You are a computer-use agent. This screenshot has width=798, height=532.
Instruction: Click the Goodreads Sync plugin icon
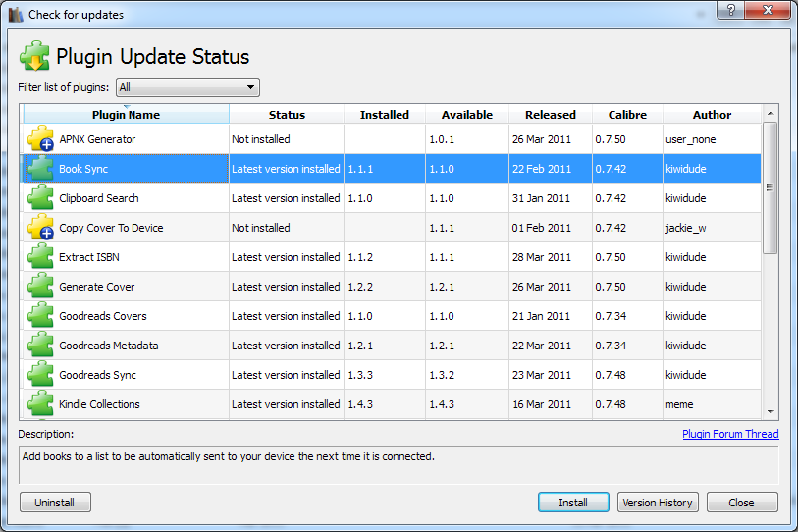[x=40, y=375]
